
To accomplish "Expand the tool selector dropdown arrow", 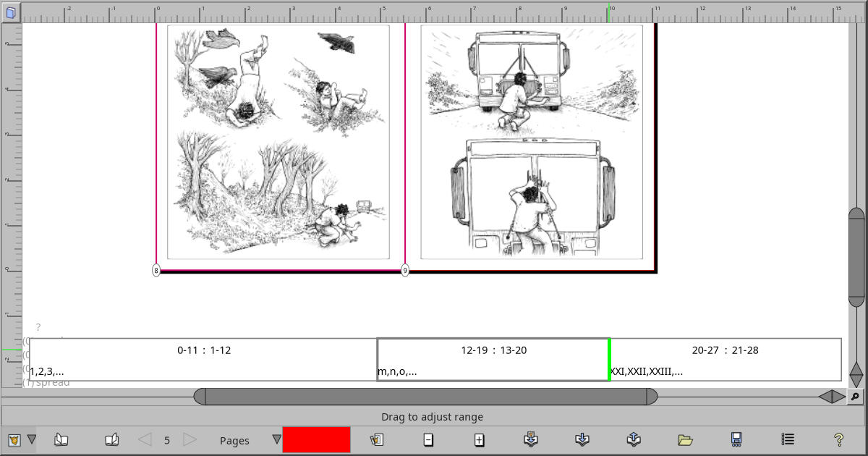I will [x=33, y=439].
